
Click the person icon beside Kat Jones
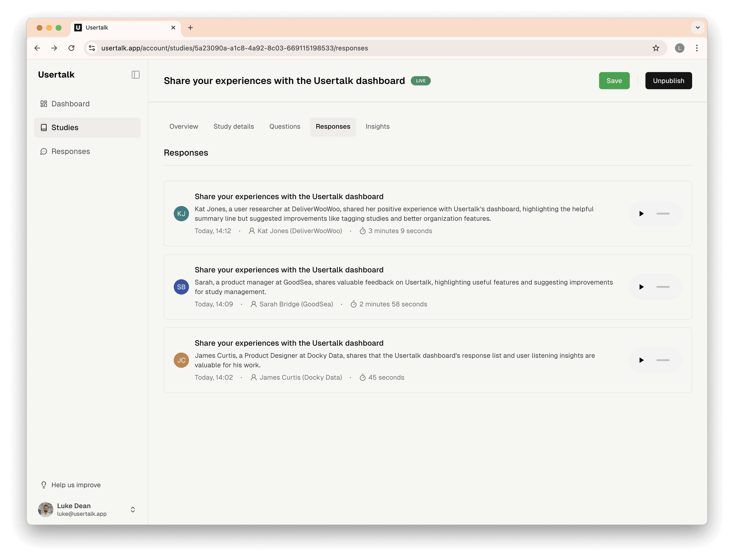coord(252,231)
